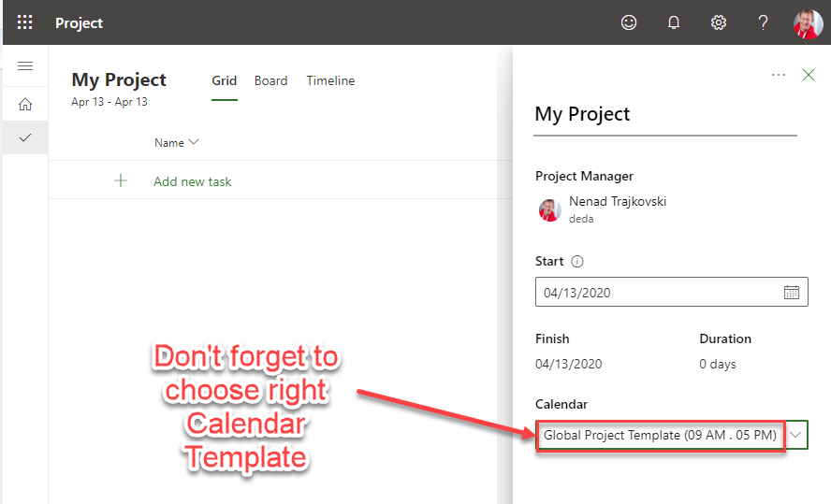Image resolution: width=831 pixels, height=504 pixels.
Task: Open the app launcher waffle icon
Action: (x=25, y=22)
